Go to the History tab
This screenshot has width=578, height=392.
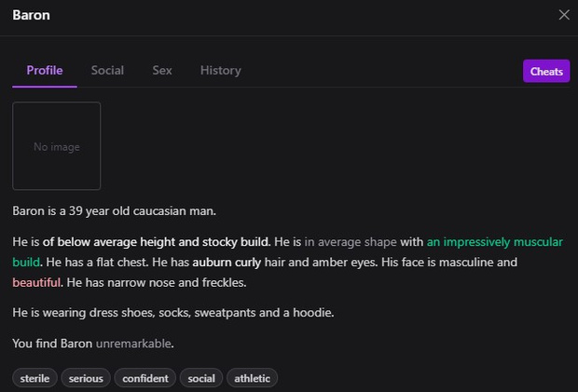click(x=220, y=71)
